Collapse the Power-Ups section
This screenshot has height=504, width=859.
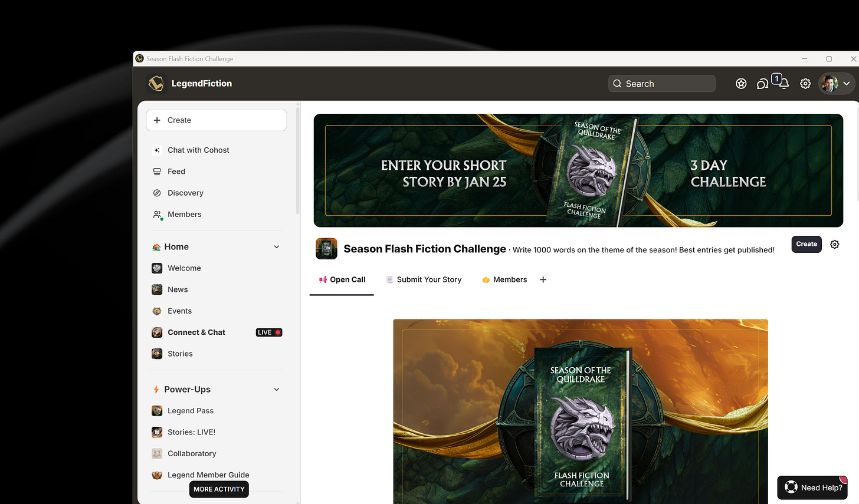pyautogui.click(x=277, y=390)
